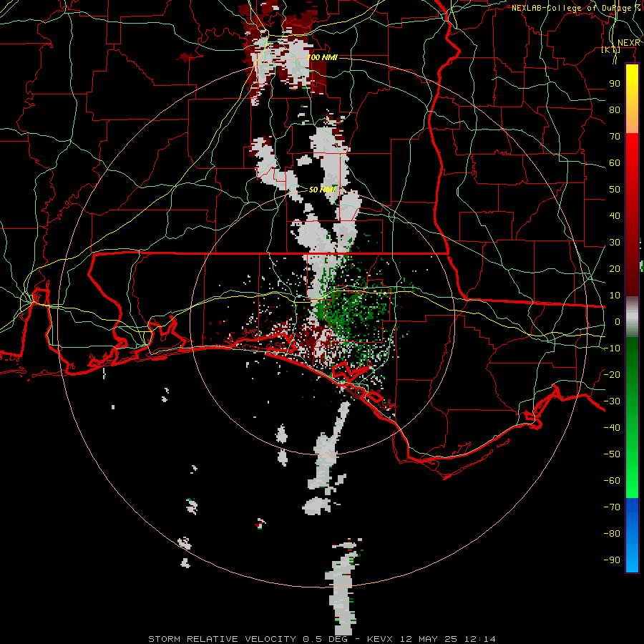Click the -50 knot scale label
Viewport: 644px width, 644px height.
pyautogui.click(x=612, y=454)
